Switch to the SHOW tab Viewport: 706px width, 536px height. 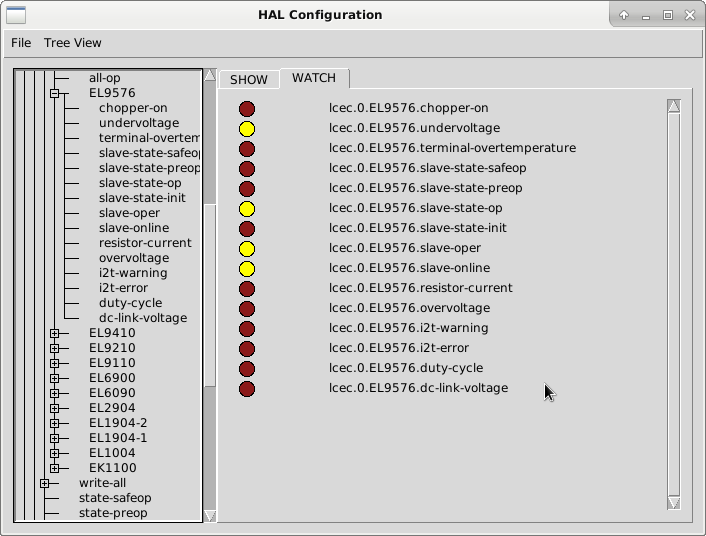pyautogui.click(x=249, y=80)
